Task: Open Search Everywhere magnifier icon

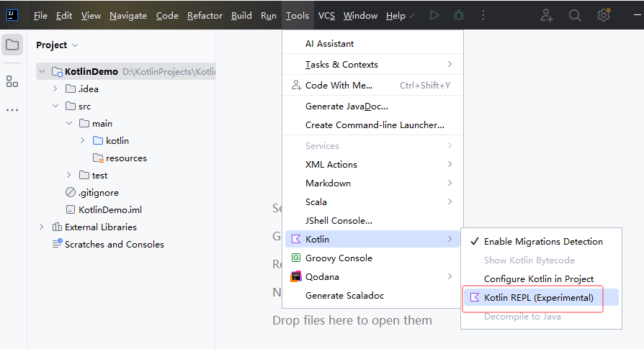Action: (x=575, y=16)
